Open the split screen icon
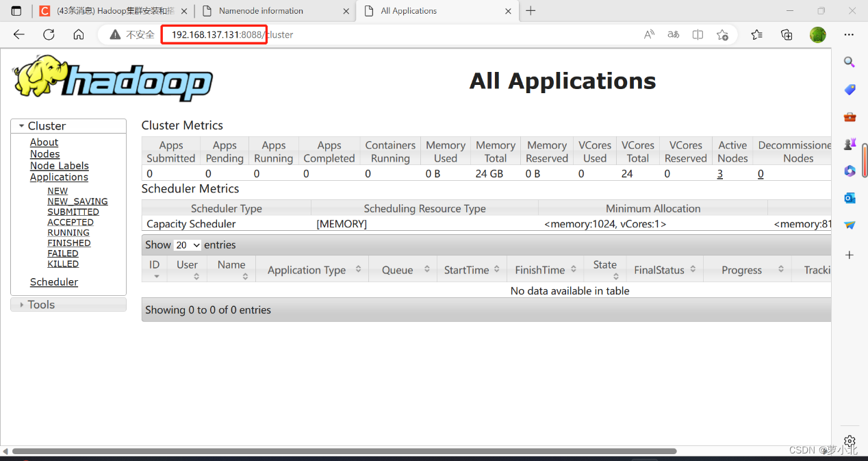 click(x=698, y=34)
